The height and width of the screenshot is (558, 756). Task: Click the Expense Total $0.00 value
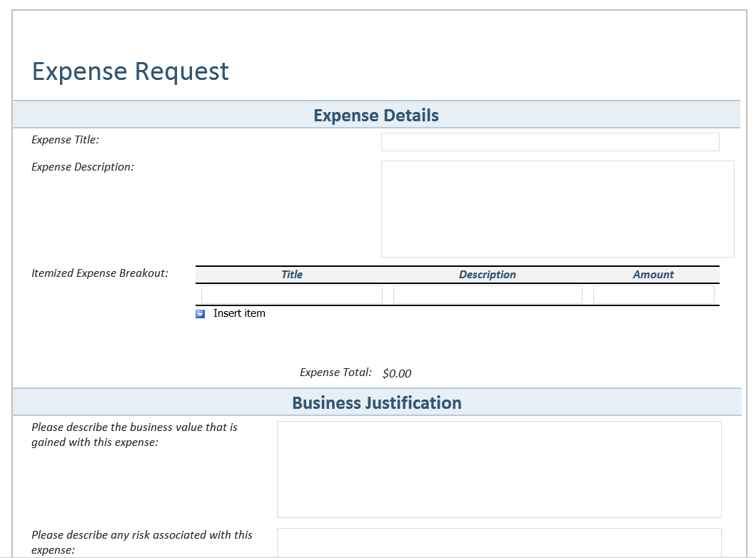tap(397, 373)
